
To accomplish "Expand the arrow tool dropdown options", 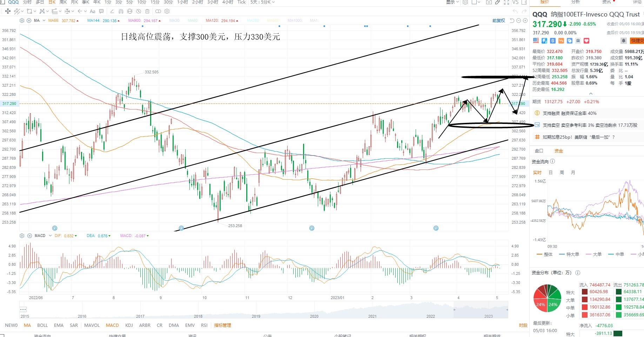I will tap(85, 11).
